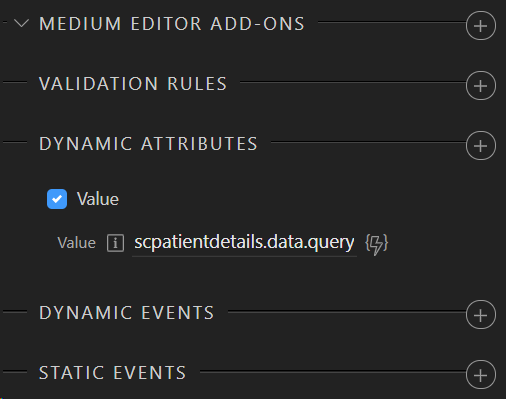Open the lightning-bolt binding icon
506x399 pixels.
pos(377,244)
